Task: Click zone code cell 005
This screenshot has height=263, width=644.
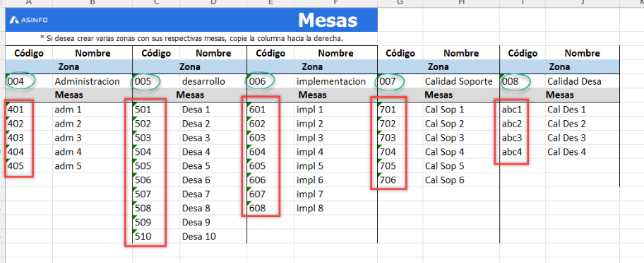Action: pos(156,81)
